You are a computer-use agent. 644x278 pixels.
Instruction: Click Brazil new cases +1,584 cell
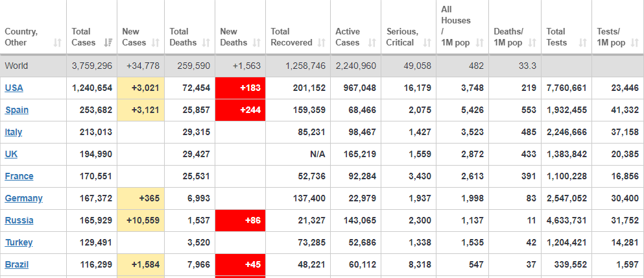(x=141, y=264)
